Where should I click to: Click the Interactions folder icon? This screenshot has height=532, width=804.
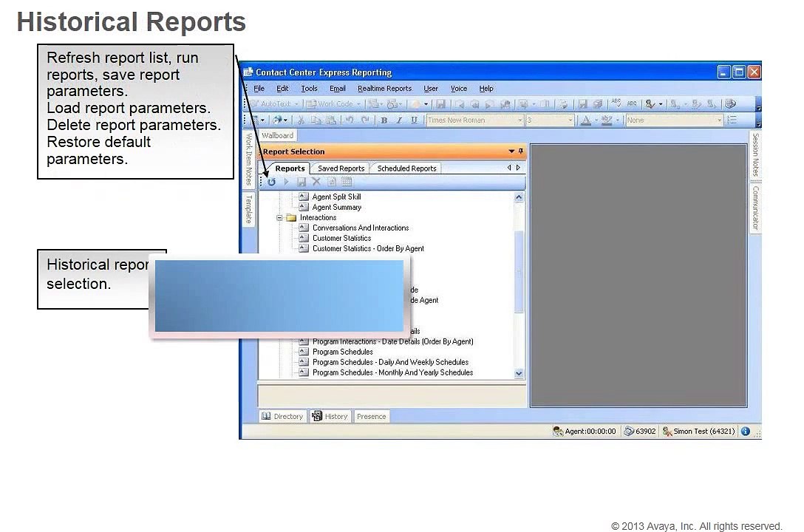pyautogui.click(x=291, y=218)
